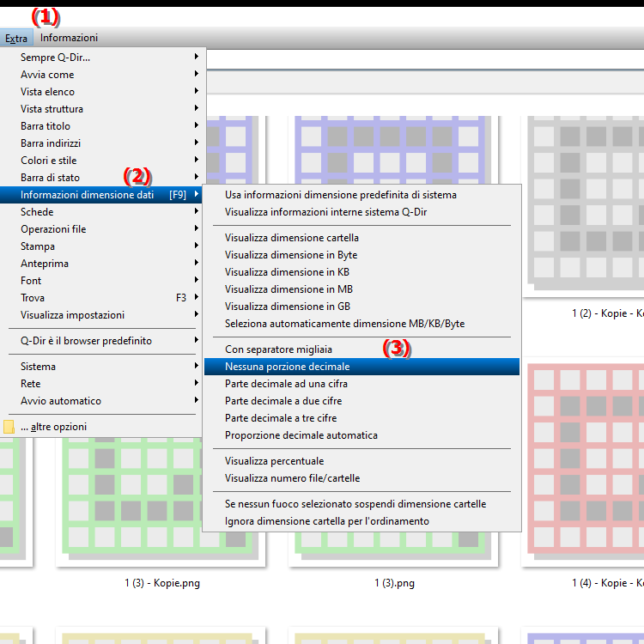The height and width of the screenshot is (644, 644).
Task: Select Parte decimale a tre cifre
Action: [x=361, y=418]
